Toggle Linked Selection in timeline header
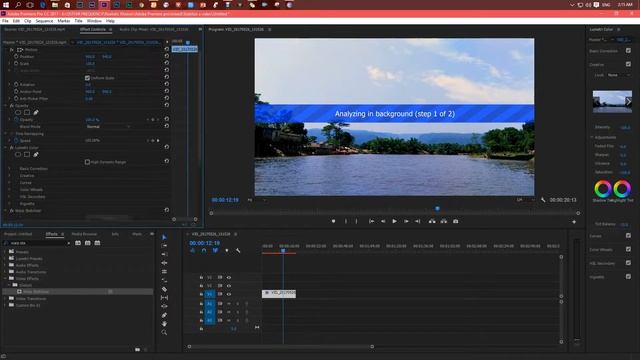640x360 pixels. 215,250
